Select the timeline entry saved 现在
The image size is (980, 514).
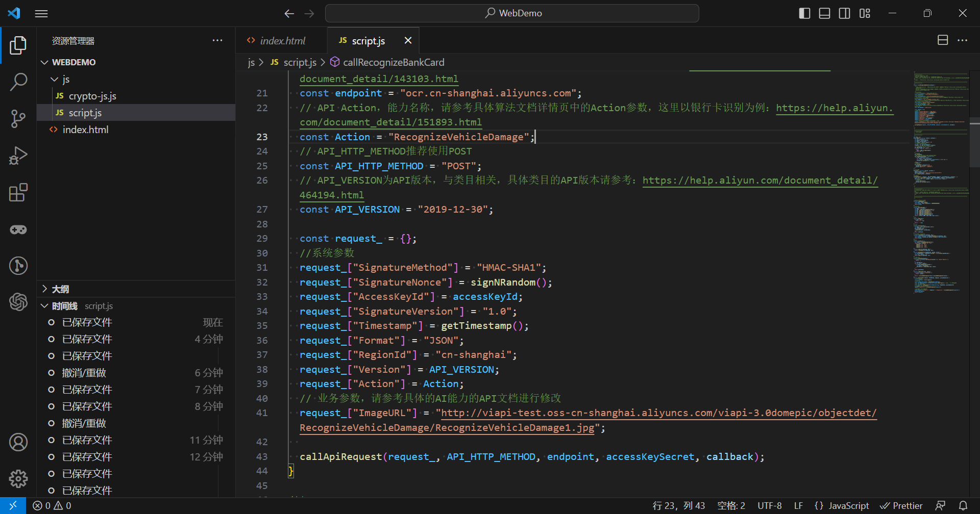(x=136, y=323)
